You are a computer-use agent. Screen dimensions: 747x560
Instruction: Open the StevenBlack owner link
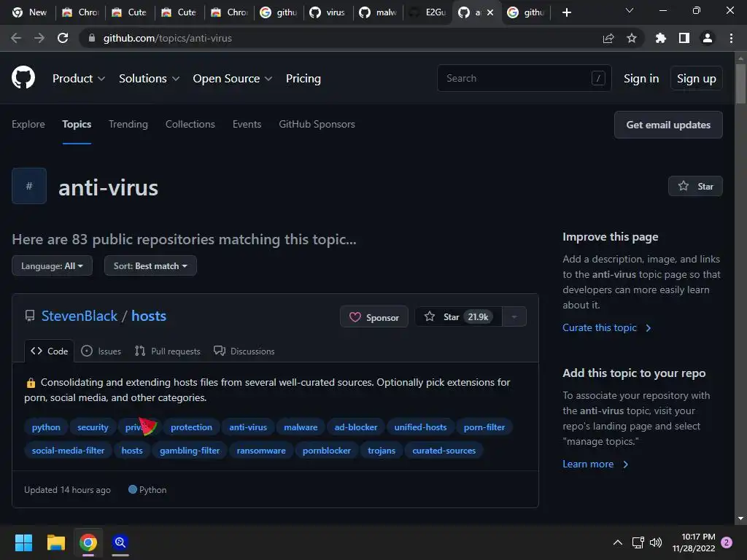point(80,316)
